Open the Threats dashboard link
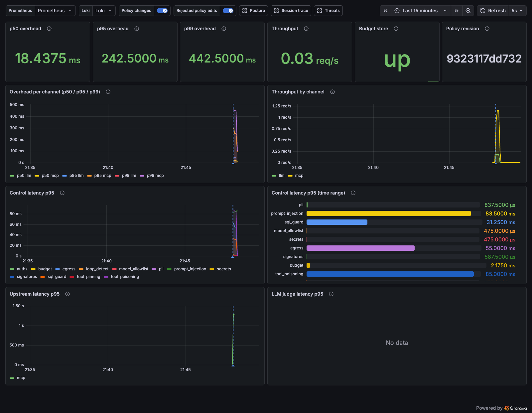The height and width of the screenshot is (413, 532). 328,11
